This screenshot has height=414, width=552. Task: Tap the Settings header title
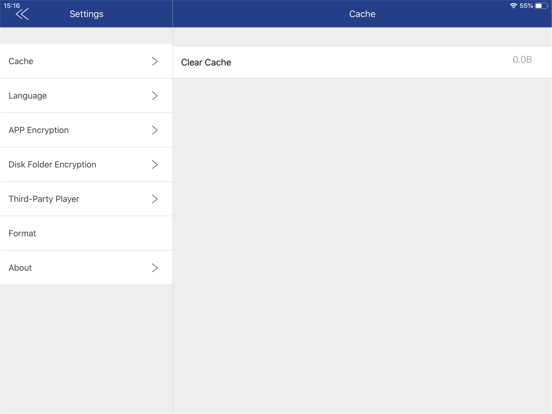[x=86, y=14]
